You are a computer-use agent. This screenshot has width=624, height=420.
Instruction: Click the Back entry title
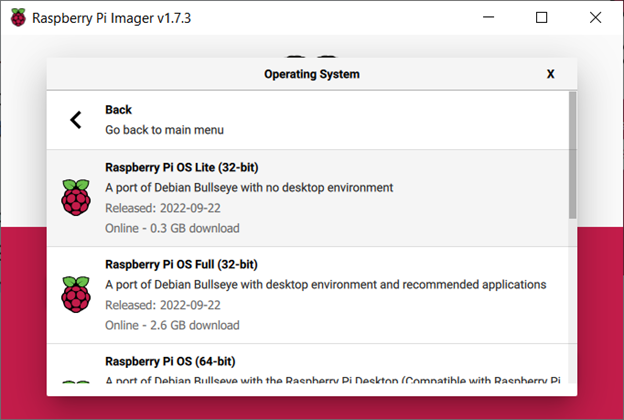pos(118,109)
